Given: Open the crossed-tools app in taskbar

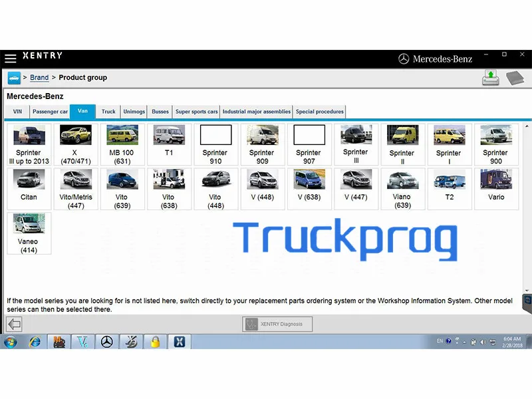Looking at the screenshot, I should coord(131,342).
